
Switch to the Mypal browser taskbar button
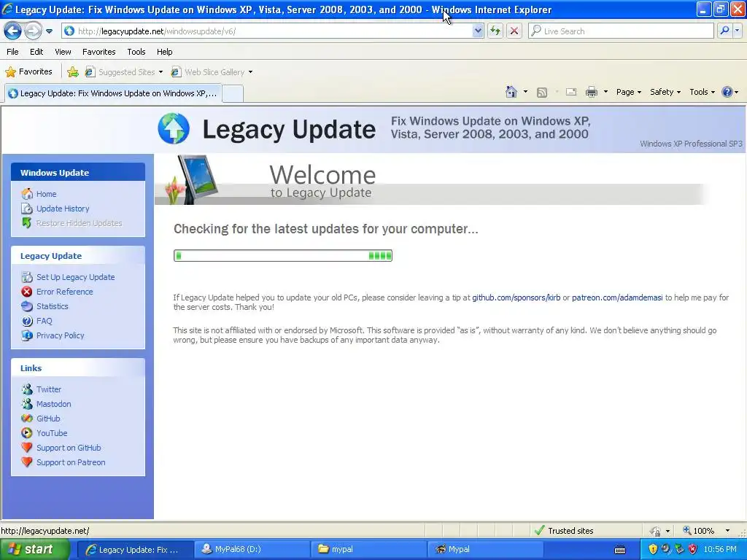point(485,550)
